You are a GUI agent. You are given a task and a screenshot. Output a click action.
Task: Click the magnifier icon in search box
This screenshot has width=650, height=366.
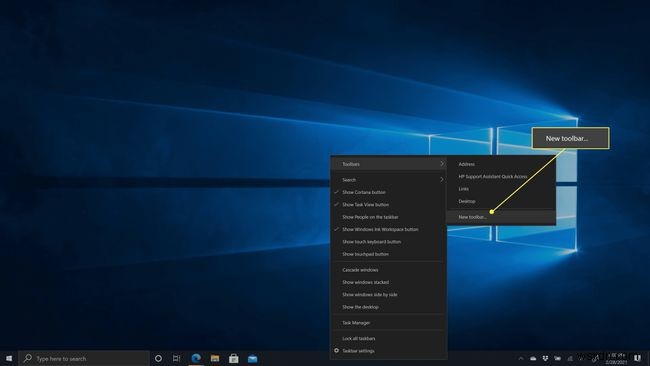tap(27, 358)
